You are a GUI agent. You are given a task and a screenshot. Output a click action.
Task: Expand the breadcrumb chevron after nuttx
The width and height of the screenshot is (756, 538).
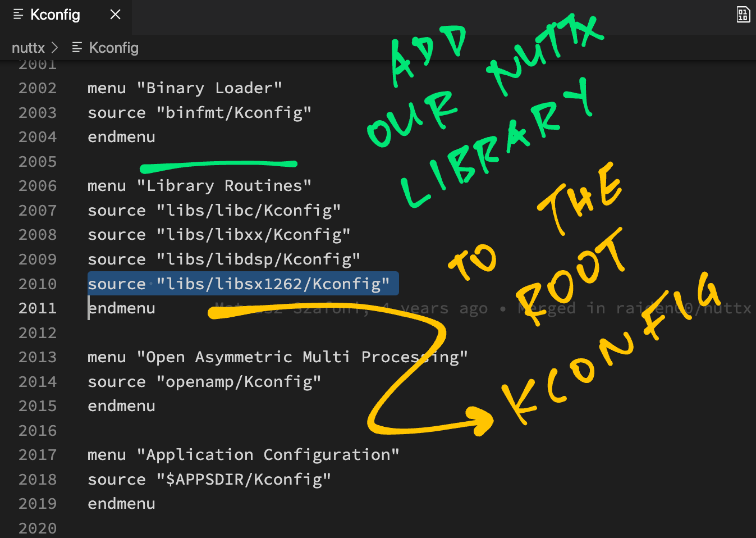[55, 48]
